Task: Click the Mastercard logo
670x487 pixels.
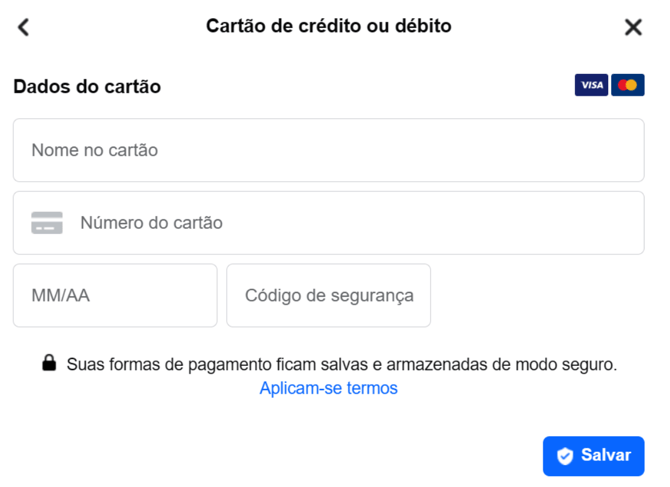Action: 628,86
